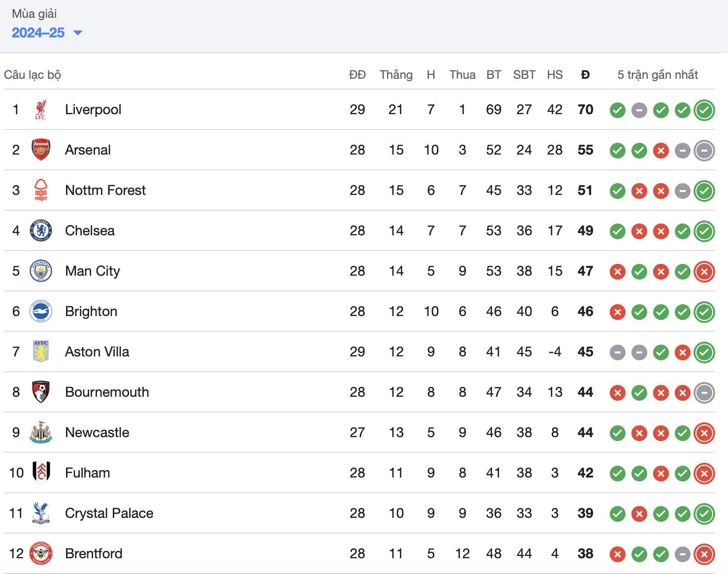
Task: Open the 2024–25 season dropdown
Action: pyautogui.click(x=47, y=33)
